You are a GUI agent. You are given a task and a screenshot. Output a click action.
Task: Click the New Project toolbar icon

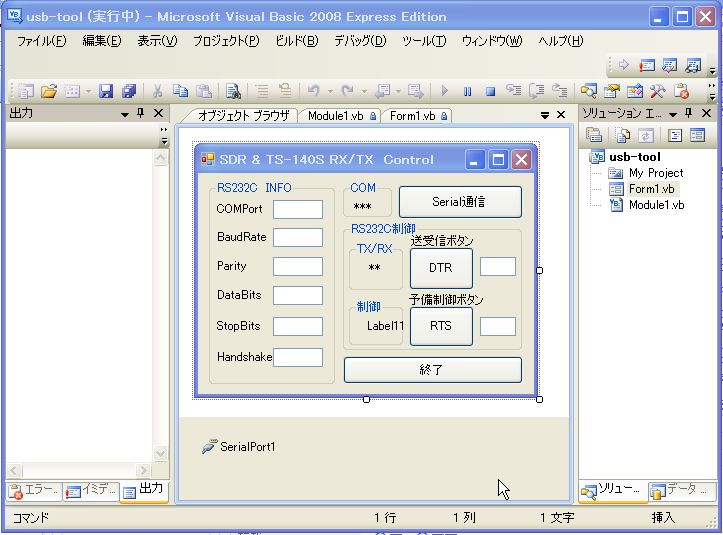pos(25,91)
